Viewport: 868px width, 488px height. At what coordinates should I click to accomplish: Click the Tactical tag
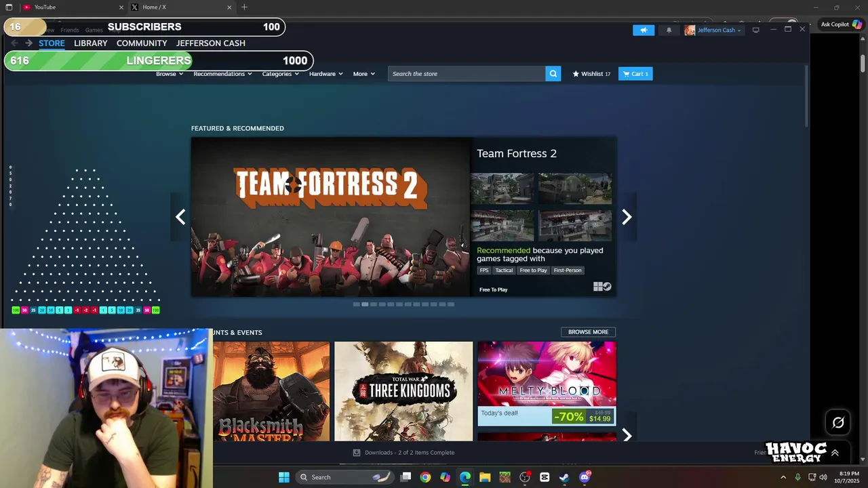click(504, 270)
